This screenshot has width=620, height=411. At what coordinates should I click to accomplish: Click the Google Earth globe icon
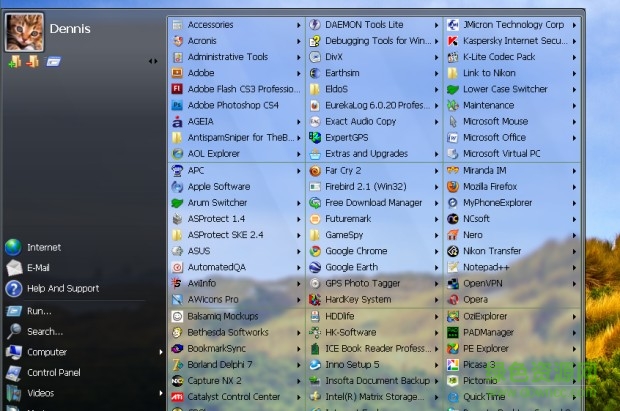pos(315,267)
